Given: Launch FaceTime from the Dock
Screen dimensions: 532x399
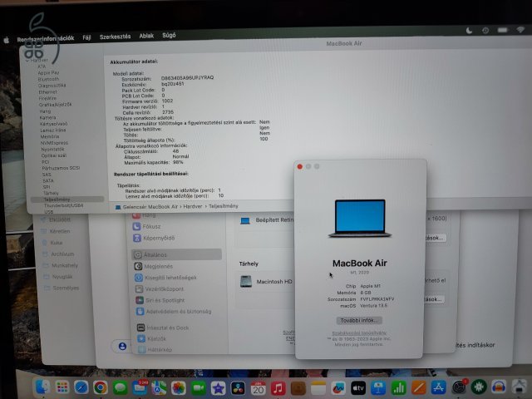Looking at the screenshot, I should pos(199,388).
